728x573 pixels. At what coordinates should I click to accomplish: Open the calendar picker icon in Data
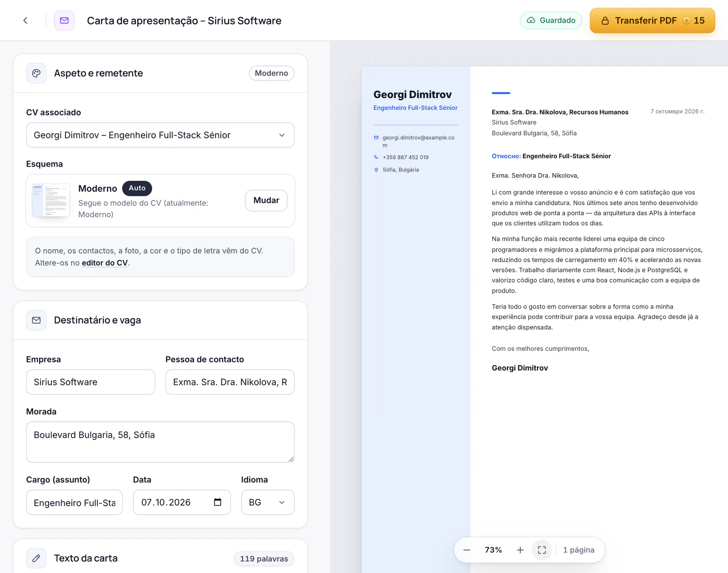pos(217,502)
